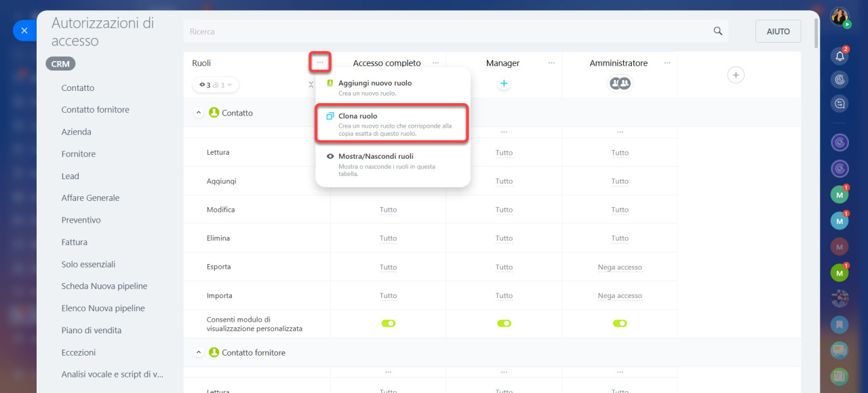Open 'Analisi vocale e script' sidebar entry
This screenshot has height=393, width=868.
tap(113, 374)
